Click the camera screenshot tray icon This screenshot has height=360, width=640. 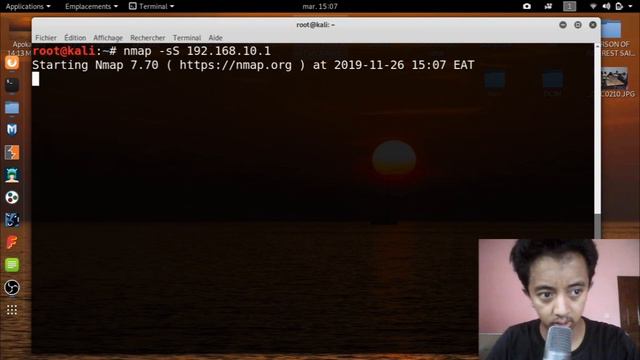pos(527,6)
